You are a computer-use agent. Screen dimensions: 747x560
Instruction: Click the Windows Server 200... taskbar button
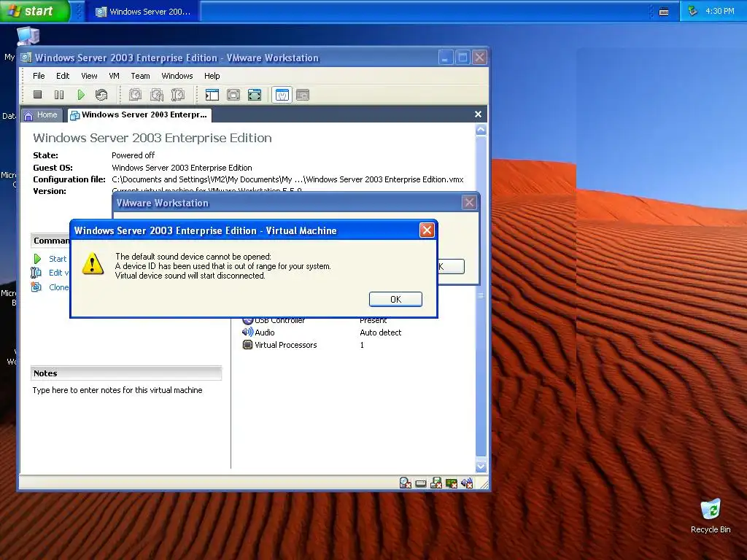tap(143, 12)
